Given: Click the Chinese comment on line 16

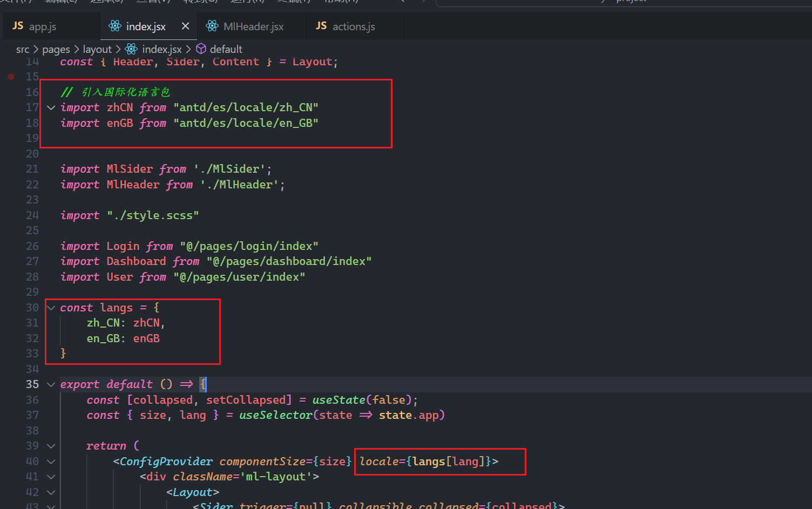Looking at the screenshot, I should [115, 92].
